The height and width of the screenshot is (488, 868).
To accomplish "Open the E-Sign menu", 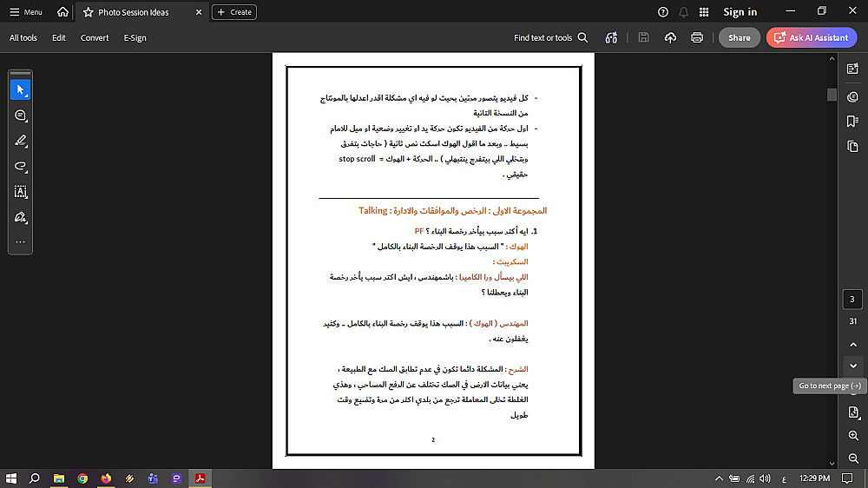I will (135, 37).
